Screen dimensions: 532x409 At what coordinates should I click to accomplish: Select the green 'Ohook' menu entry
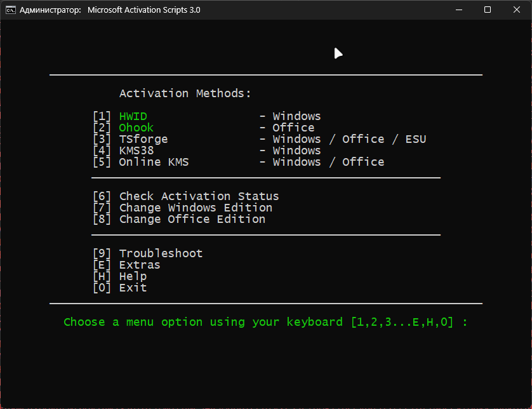pyautogui.click(x=136, y=128)
